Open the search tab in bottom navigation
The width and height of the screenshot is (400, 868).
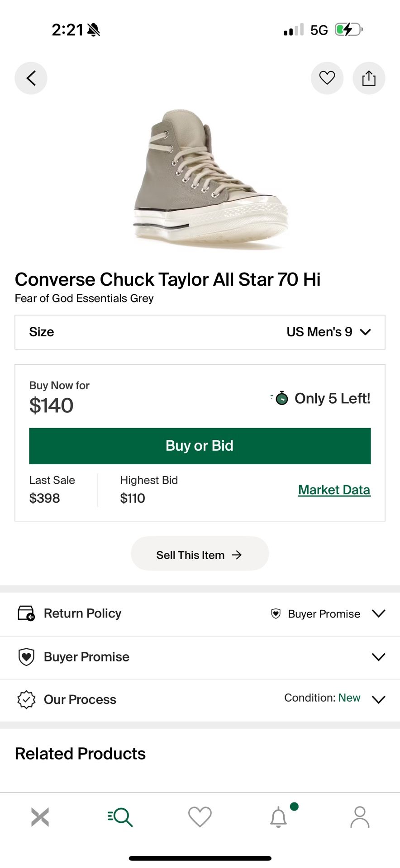pyautogui.click(x=119, y=817)
